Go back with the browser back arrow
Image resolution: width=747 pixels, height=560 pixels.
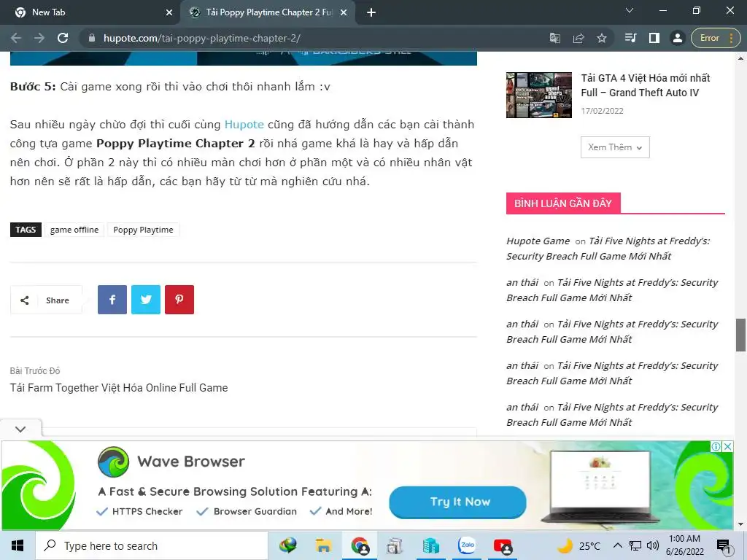16,38
